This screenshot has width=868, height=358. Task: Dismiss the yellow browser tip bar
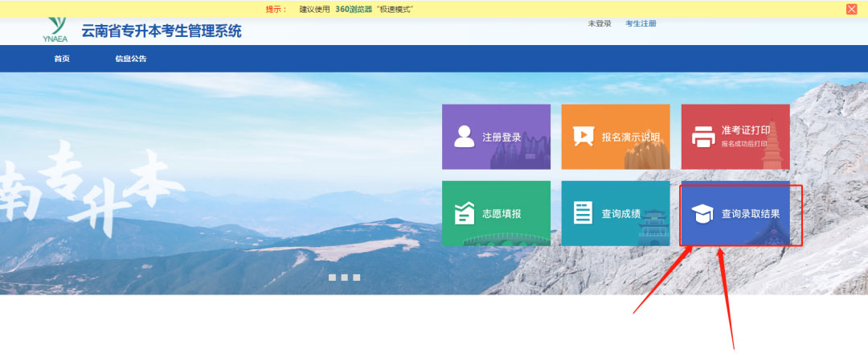(851, 9)
